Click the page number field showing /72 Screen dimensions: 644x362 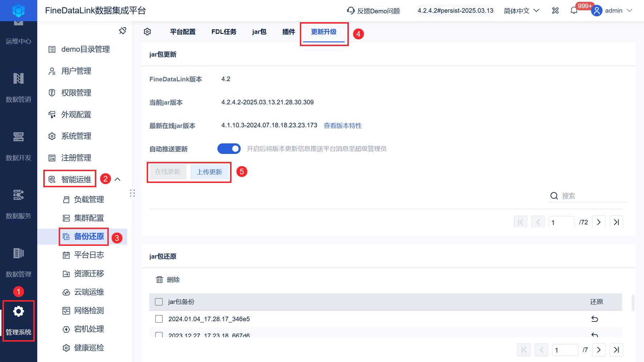point(562,222)
